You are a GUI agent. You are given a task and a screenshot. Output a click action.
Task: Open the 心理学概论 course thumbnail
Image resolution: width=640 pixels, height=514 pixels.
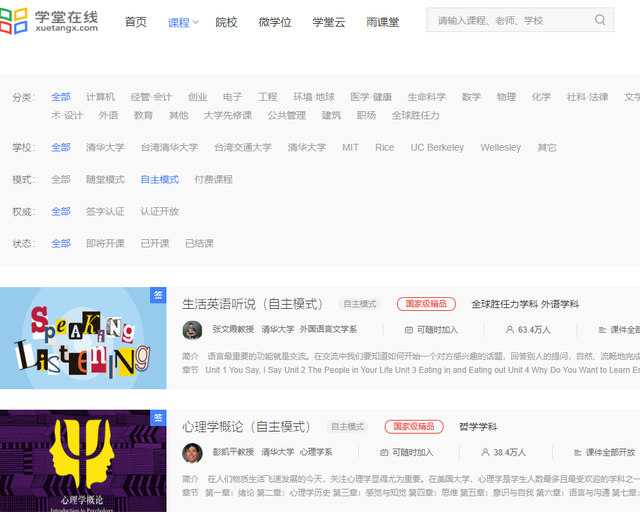click(83, 461)
